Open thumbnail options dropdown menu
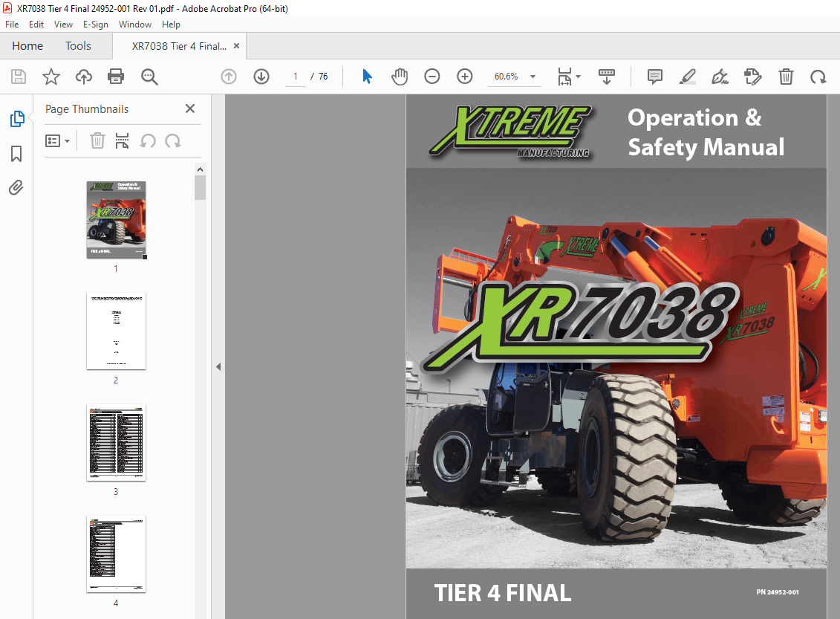Viewport: 840px width, 619px height. [x=58, y=140]
